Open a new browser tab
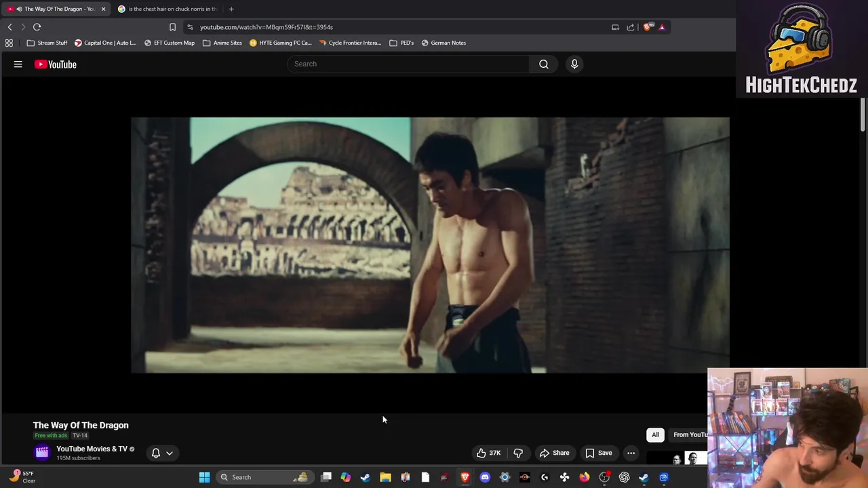 (x=231, y=9)
